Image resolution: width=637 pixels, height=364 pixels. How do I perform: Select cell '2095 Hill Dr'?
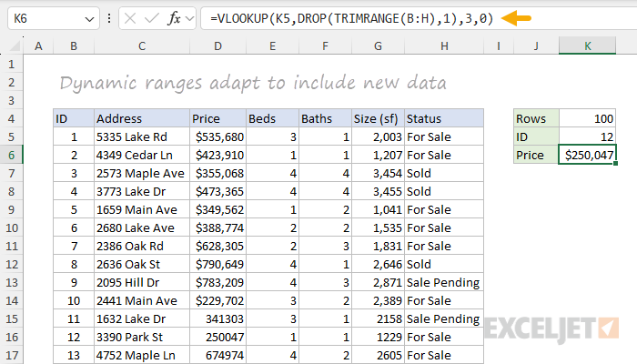point(142,282)
